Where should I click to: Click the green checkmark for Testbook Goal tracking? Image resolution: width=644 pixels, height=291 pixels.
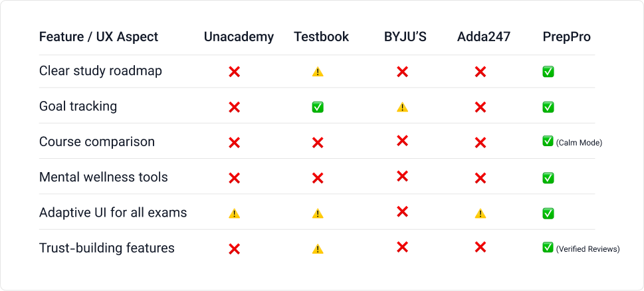tap(318, 107)
